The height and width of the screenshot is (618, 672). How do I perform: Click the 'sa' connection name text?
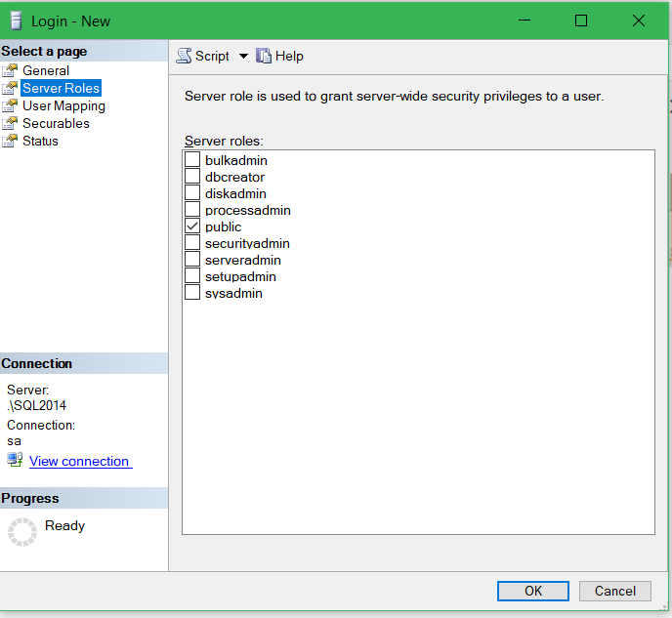[x=14, y=441]
